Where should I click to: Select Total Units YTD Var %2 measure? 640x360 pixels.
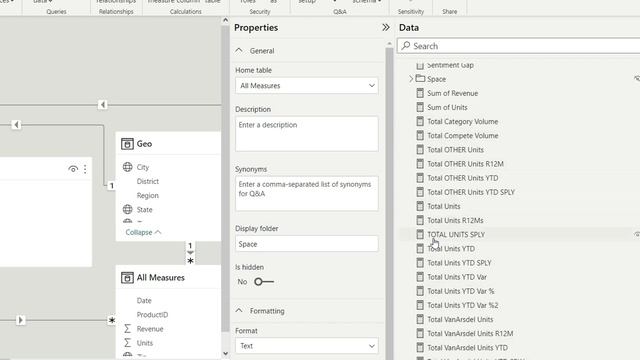[x=462, y=305]
